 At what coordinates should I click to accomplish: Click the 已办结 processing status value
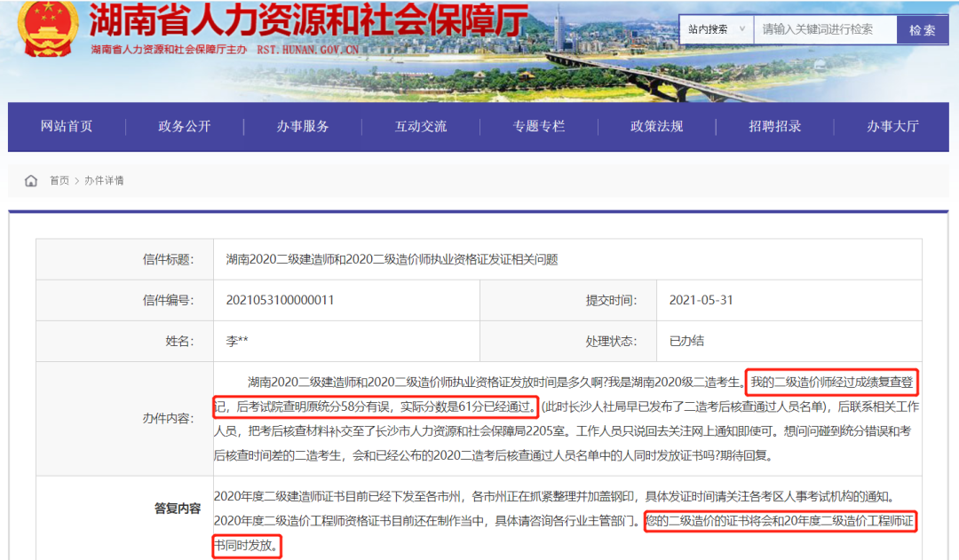click(686, 341)
